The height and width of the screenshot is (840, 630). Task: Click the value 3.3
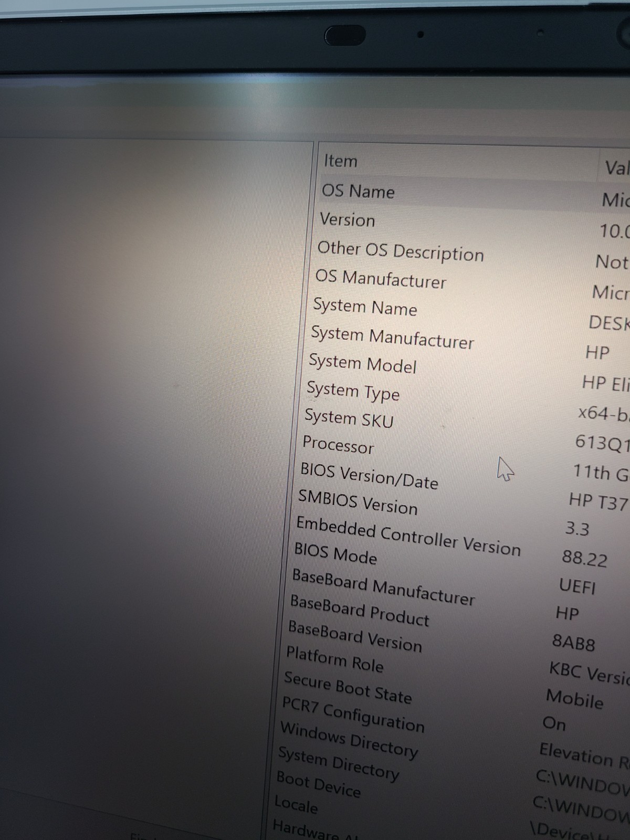(x=577, y=529)
